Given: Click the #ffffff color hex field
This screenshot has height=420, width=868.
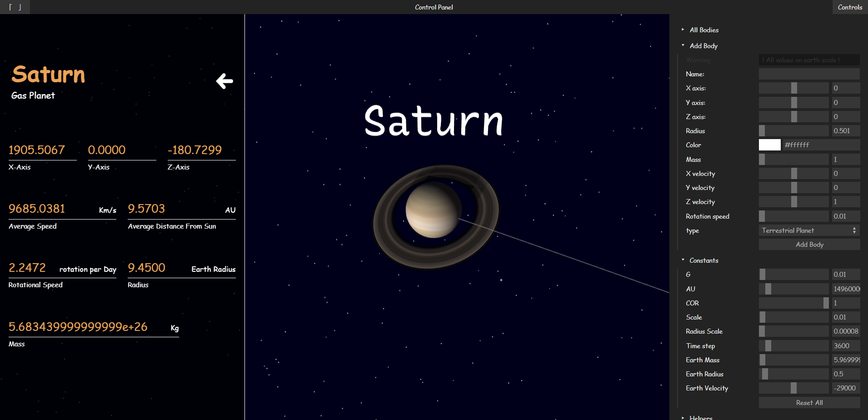Looking at the screenshot, I should click(821, 145).
